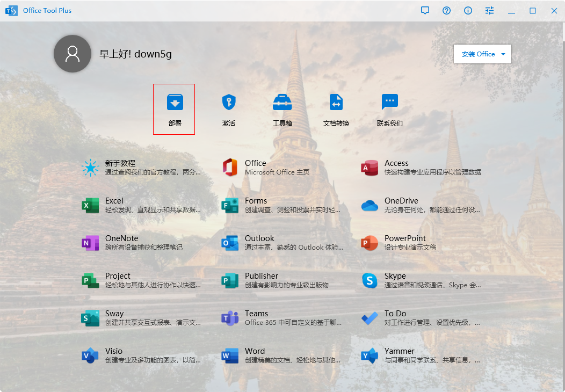This screenshot has width=565, height=392.
Task: Send feedback via the chat bubble icon
Action: [x=425, y=10]
